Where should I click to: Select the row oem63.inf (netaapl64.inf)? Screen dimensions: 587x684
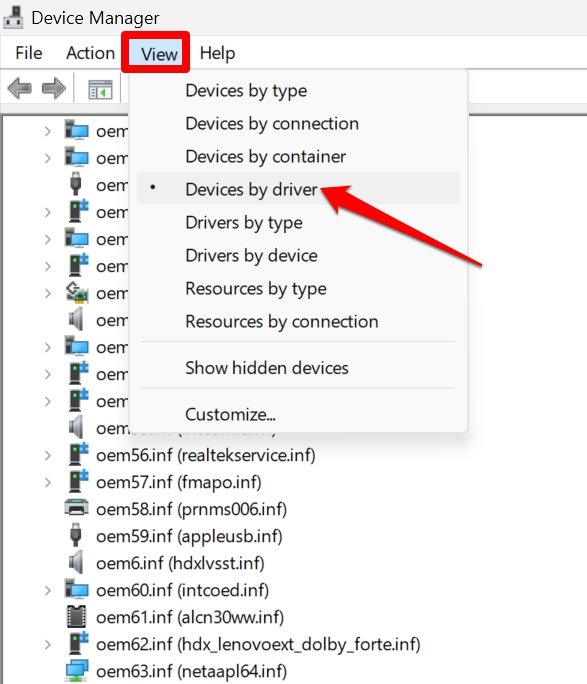[x=191, y=671]
